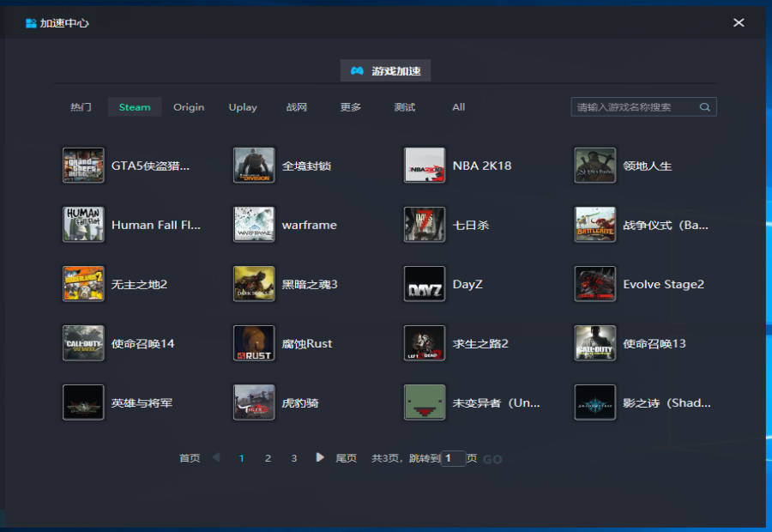Click the Rust game icon
Viewport: 772px width, 532px height.
point(254,343)
